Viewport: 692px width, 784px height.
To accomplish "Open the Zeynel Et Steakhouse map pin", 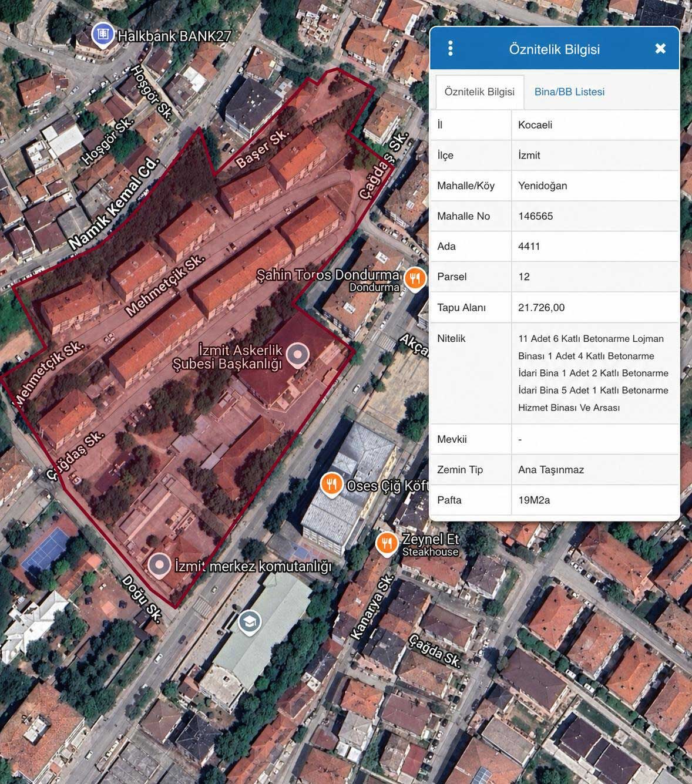I will pos(387,543).
